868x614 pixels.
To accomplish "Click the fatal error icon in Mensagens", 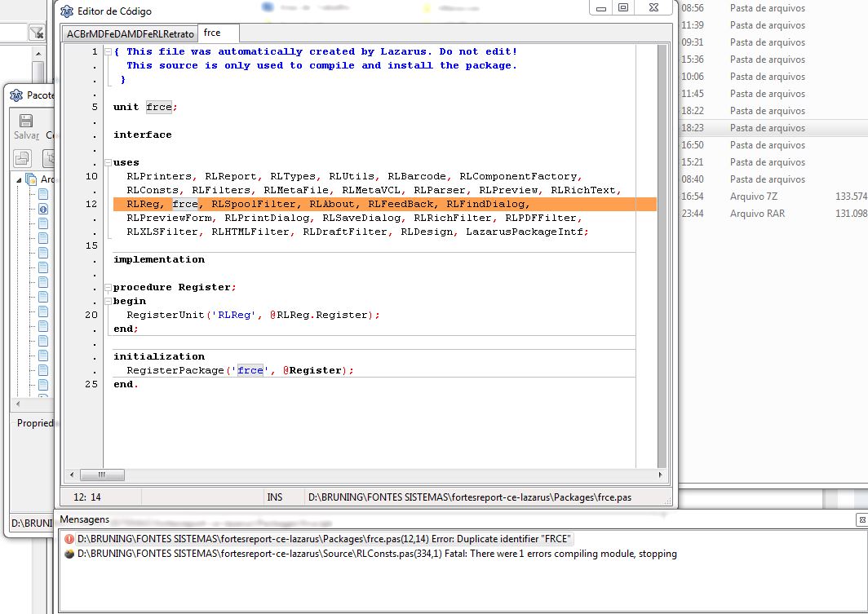I will point(69,554).
